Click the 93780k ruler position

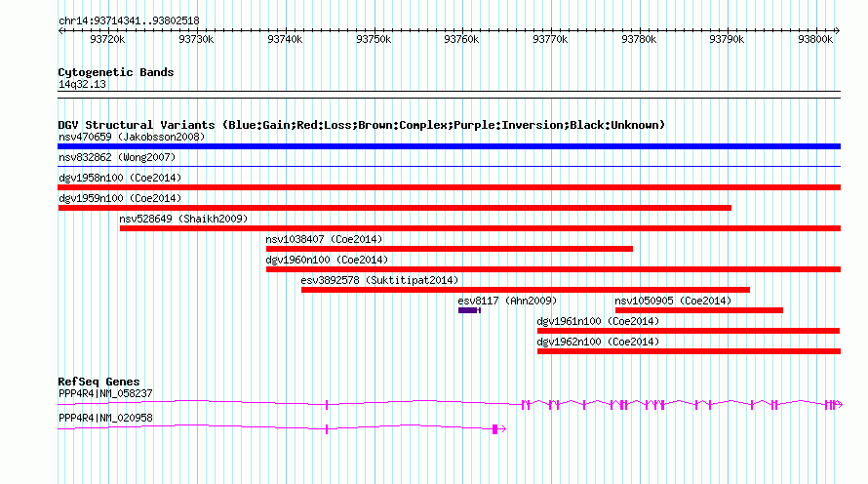click(x=639, y=39)
